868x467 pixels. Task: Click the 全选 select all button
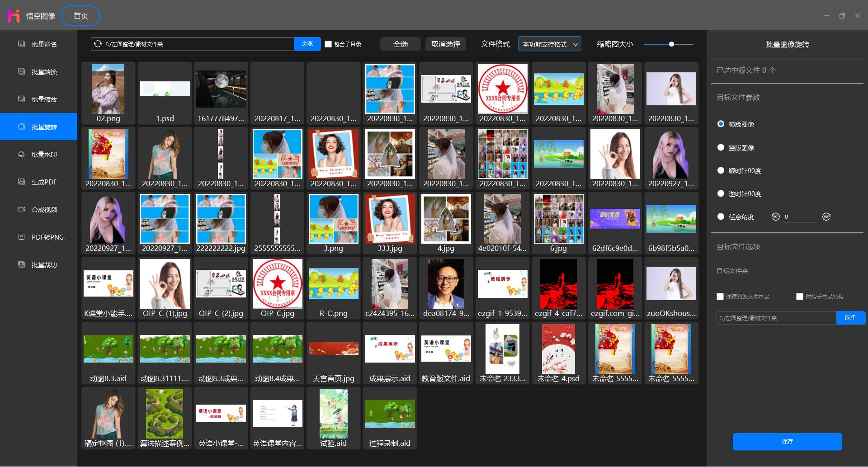point(401,44)
